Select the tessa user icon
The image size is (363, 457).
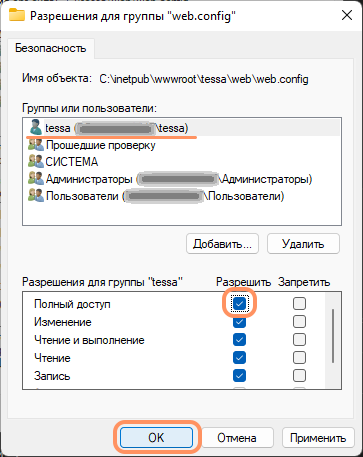click(36, 128)
